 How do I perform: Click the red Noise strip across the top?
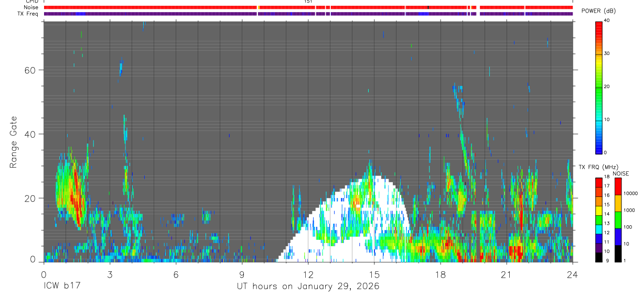(x=308, y=7)
